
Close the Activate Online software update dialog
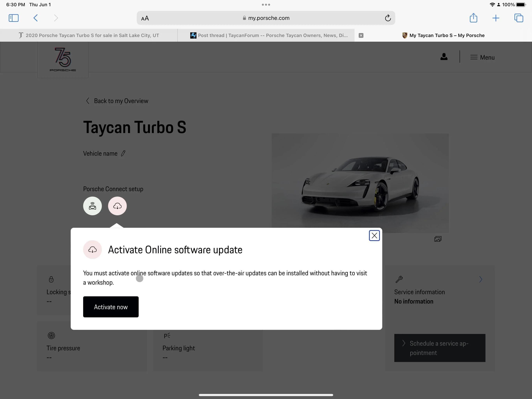[374, 236]
